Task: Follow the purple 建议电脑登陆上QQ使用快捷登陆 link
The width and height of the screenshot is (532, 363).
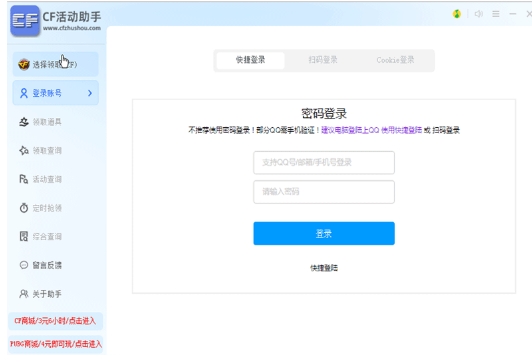Action: 372,130
